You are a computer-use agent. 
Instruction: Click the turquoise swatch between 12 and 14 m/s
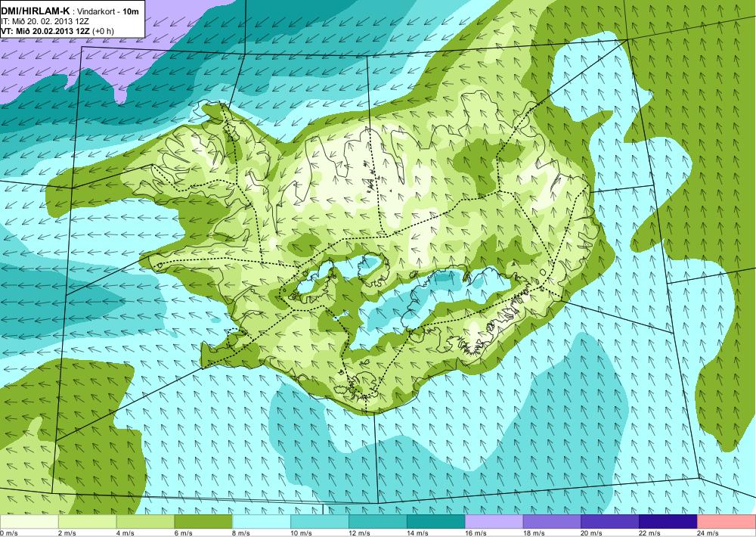coord(378,522)
